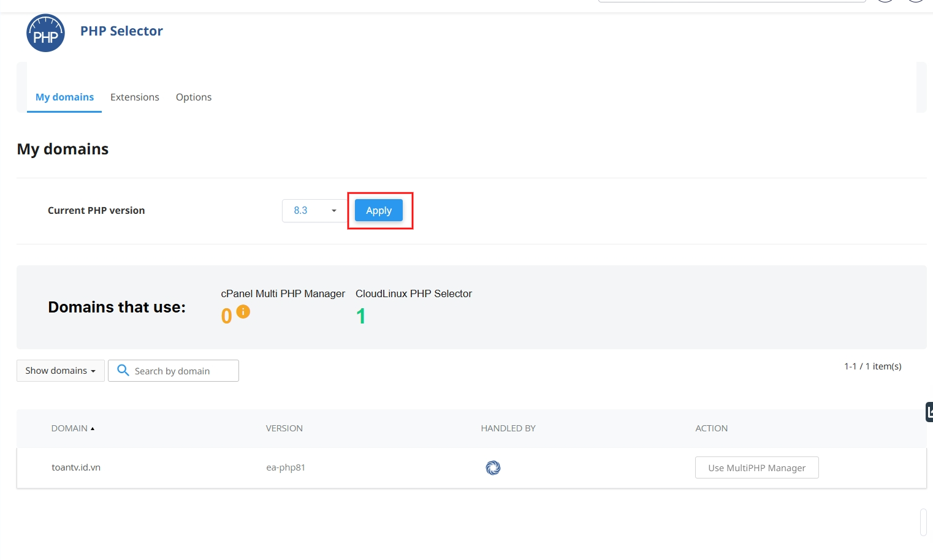The height and width of the screenshot is (560, 933).
Task: Switch to the Extensions tab
Action: (x=135, y=97)
